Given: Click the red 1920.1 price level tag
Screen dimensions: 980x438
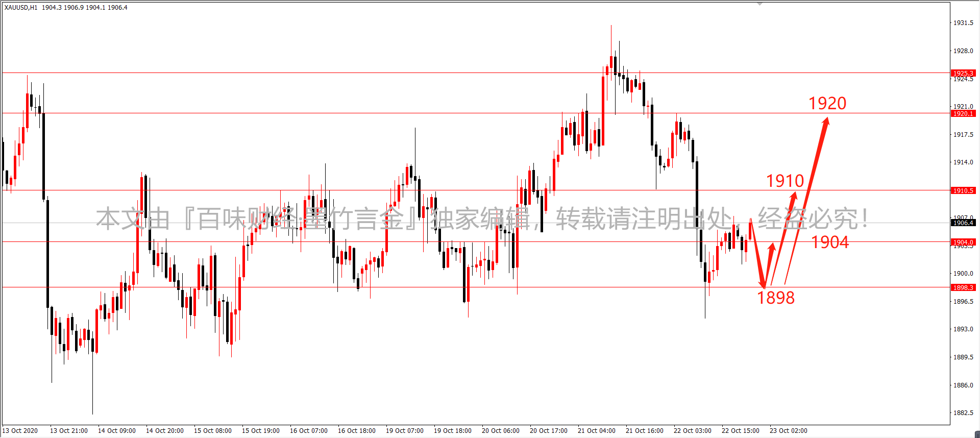Looking at the screenshot, I should (963, 113).
